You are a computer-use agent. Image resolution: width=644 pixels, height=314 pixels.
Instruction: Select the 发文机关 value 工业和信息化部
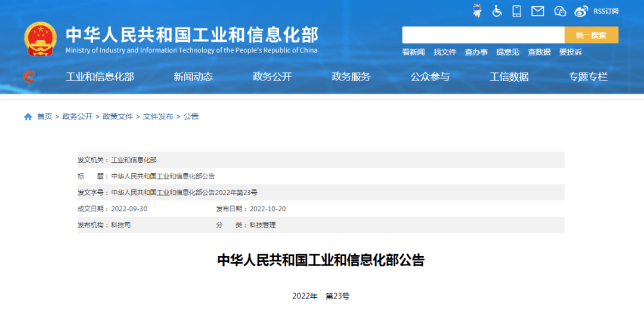coord(134,160)
